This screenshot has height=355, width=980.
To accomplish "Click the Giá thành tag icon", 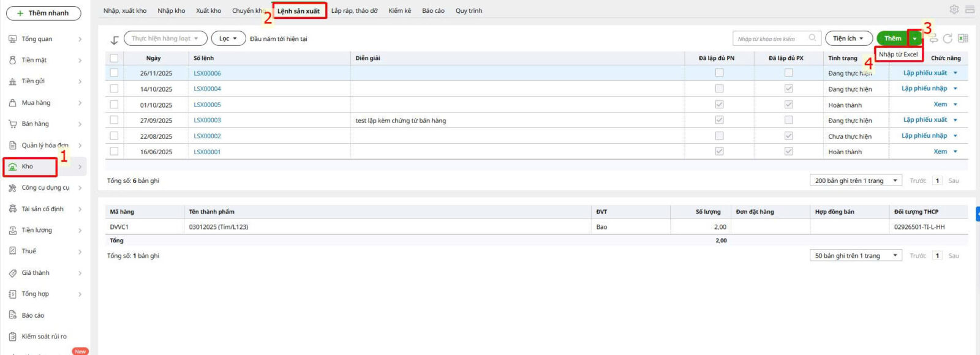I will (x=12, y=273).
